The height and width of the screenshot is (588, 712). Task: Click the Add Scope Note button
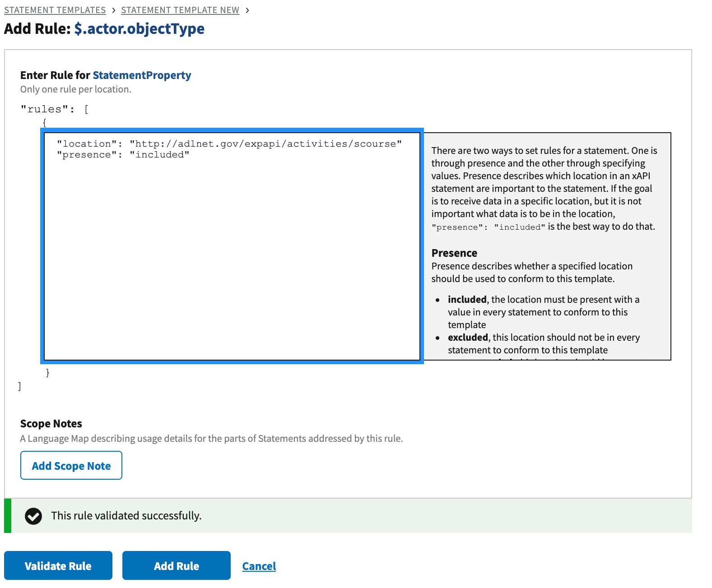pyautogui.click(x=71, y=465)
